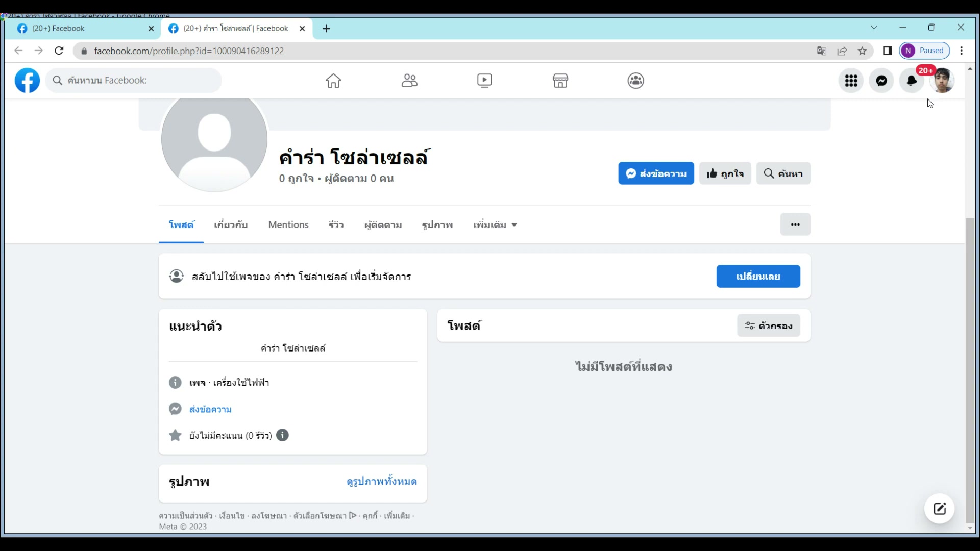Click the เปลี่ยนเลย switch button
This screenshot has width=980, height=551.
point(758,277)
